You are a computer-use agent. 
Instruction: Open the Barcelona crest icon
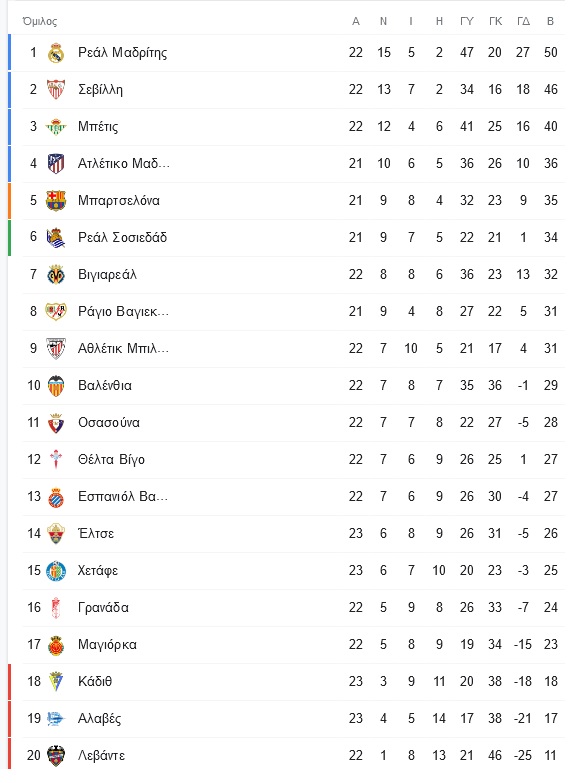(56, 201)
